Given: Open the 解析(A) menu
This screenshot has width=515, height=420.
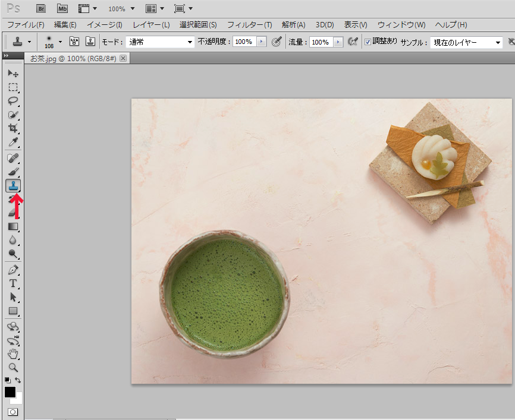Looking at the screenshot, I should pos(293,25).
